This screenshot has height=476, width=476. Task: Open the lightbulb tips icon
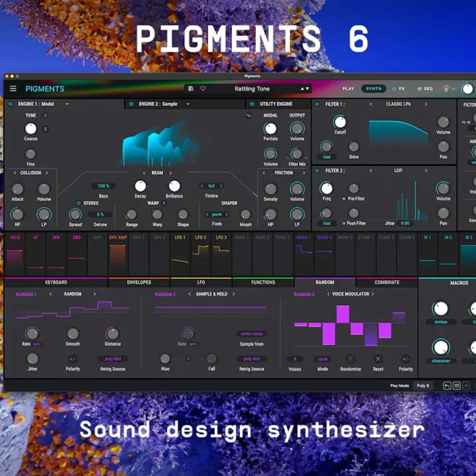(446, 89)
